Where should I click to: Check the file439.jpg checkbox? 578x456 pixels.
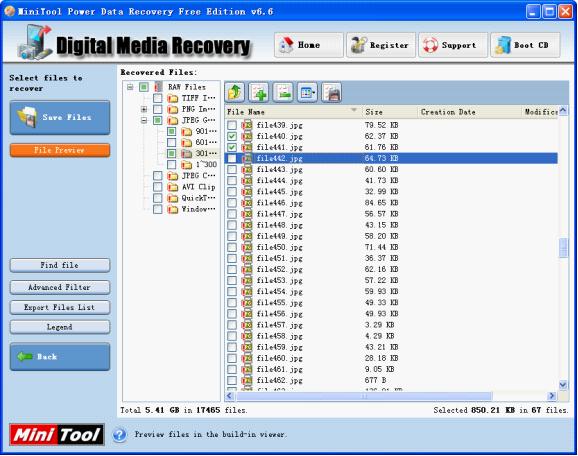[232, 125]
